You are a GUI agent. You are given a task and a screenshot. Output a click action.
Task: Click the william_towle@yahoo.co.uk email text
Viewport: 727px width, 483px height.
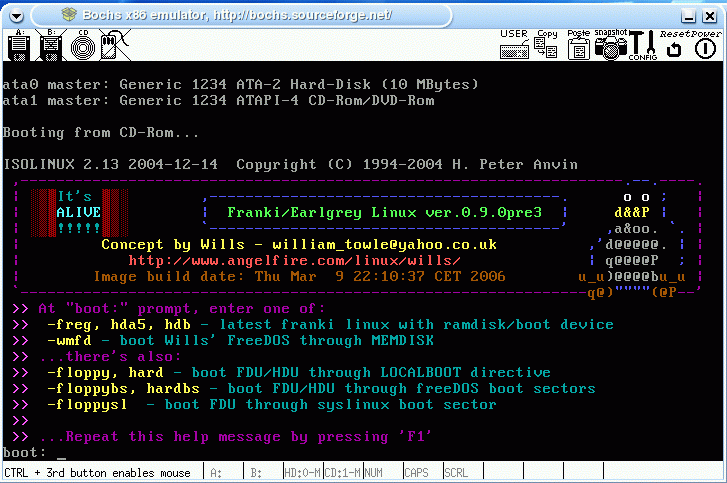[384, 244]
